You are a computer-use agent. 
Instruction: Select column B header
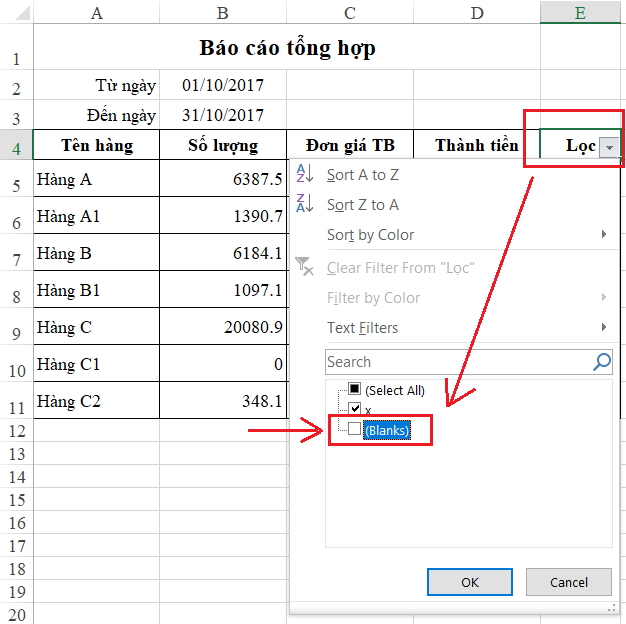click(x=222, y=12)
